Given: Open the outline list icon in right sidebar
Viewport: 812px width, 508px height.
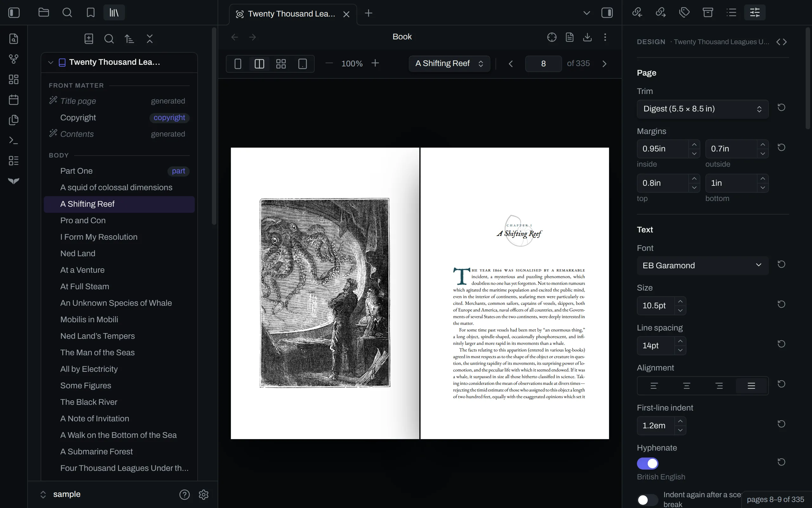Looking at the screenshot, I should pos(731,13).
